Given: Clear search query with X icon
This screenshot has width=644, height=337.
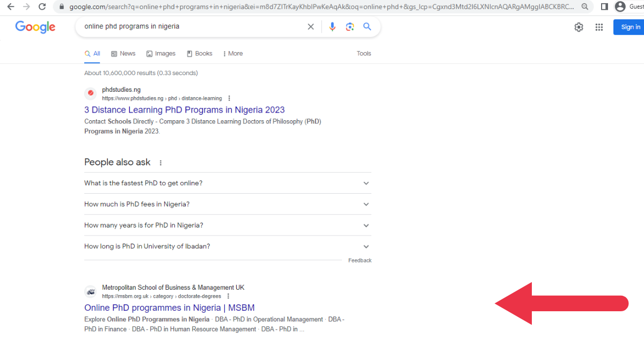Looking at the screenshot, I should pos(311,27).
